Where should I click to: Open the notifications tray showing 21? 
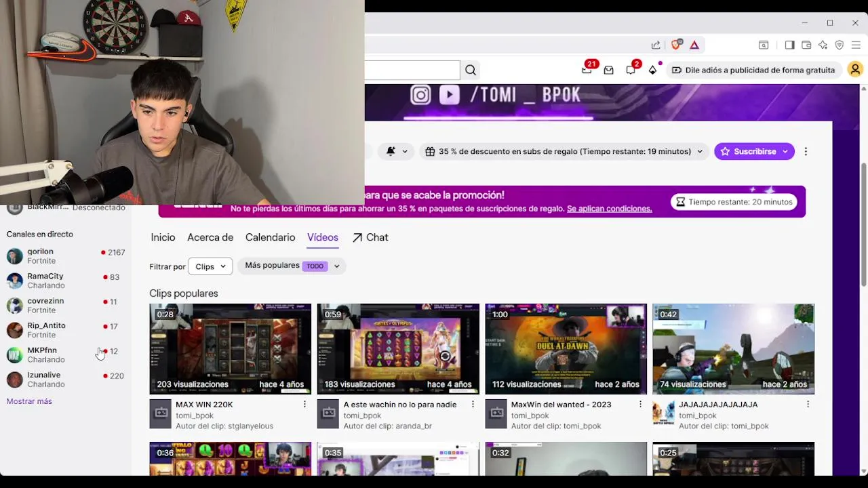[587, 69]
